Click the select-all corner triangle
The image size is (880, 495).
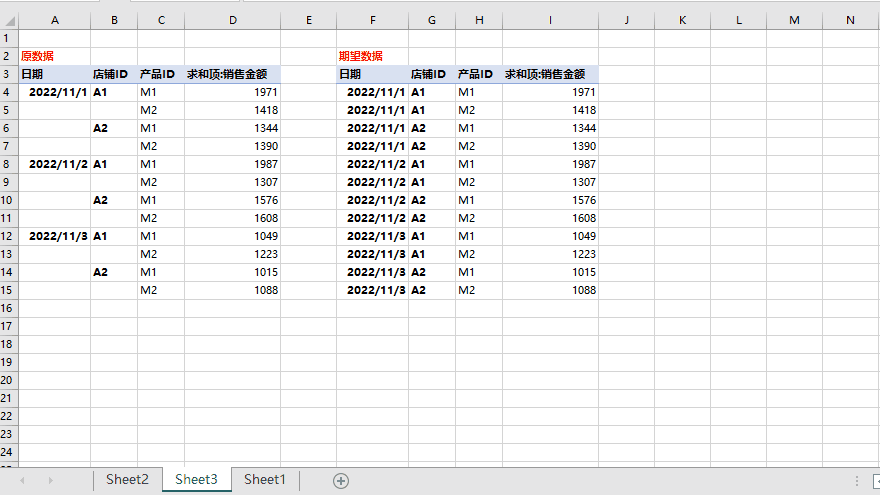coord(10,21)
